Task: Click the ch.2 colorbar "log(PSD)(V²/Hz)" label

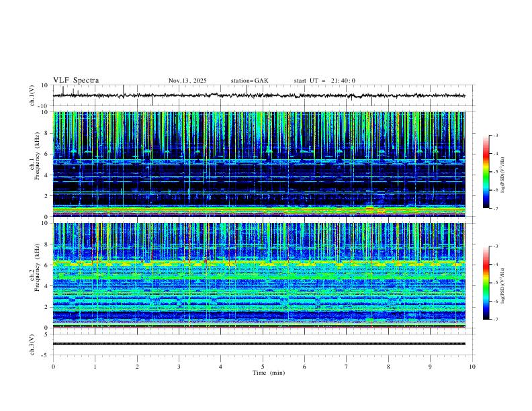Action: point(503,286)
